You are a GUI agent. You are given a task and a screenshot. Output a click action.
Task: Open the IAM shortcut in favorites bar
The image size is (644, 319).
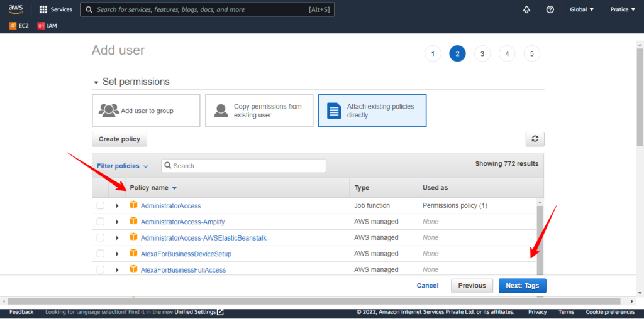(x=47, y=26)
